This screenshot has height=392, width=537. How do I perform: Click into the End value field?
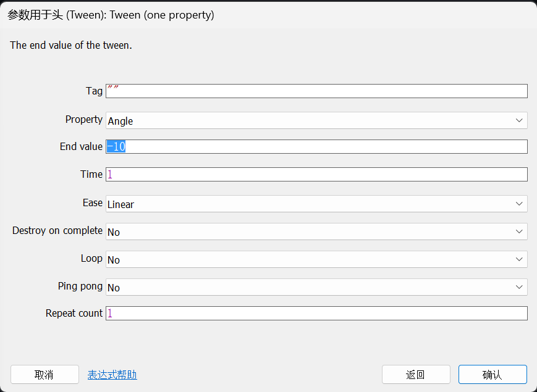click(316, 146)
